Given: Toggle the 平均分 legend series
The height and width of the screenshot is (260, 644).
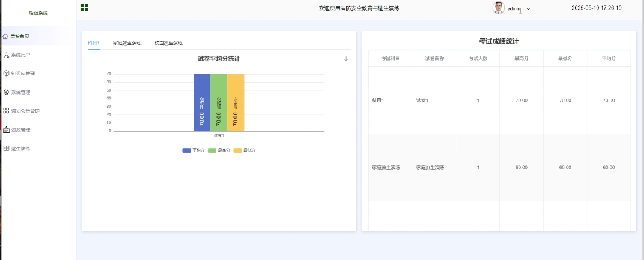Looking at the screenshot, I should (194, 150).
